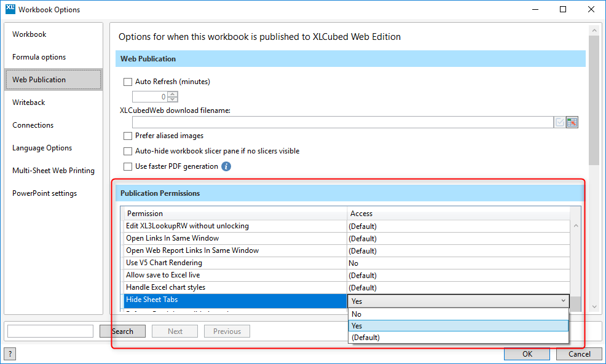606x364 pixels.
Task: Click the info icon beside Use faster PDF generation
Action: (x=226, y=166)
